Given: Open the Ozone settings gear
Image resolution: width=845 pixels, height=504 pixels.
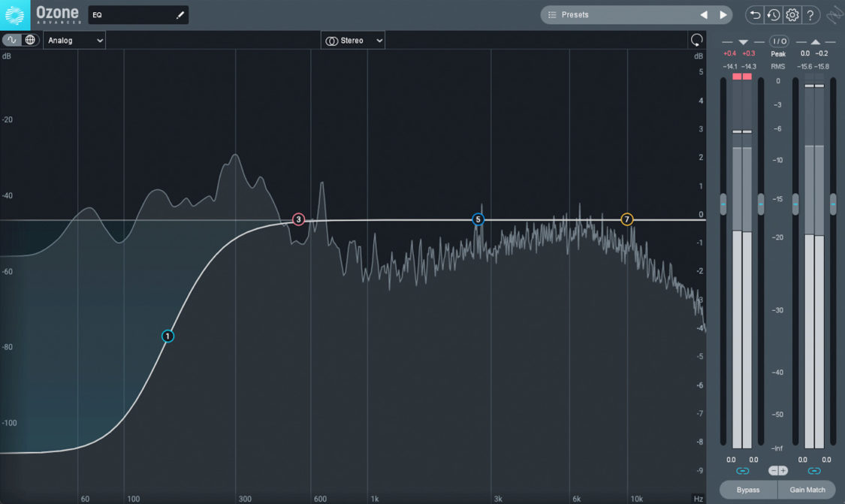Looking at the screenshot, I should point(791,14).
